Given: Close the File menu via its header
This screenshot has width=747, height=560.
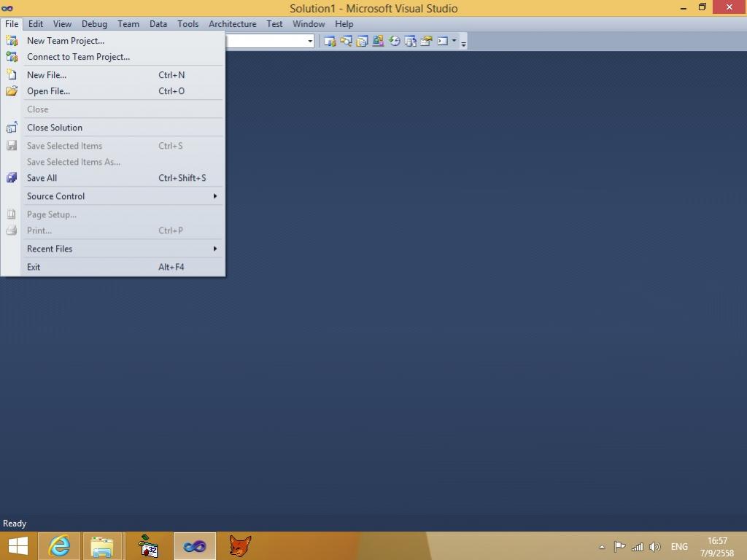Looking at the screenshot, I should coord(12,24).
